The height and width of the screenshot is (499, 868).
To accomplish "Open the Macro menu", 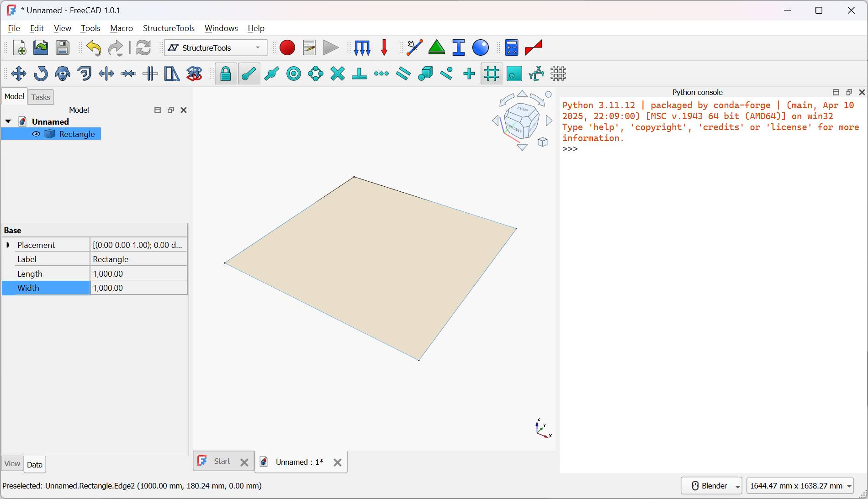I will pyautogui.click(x=122, y=28).
